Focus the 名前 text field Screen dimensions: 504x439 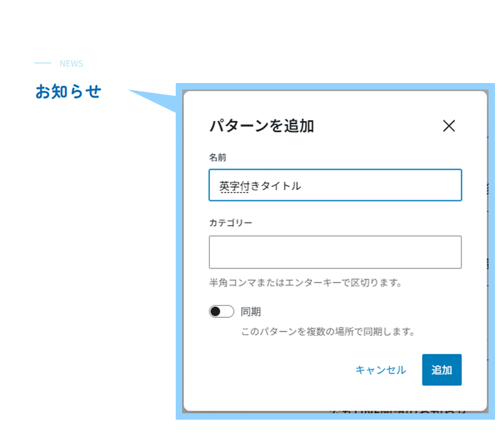pyautogui.click(x=335, y=185)
